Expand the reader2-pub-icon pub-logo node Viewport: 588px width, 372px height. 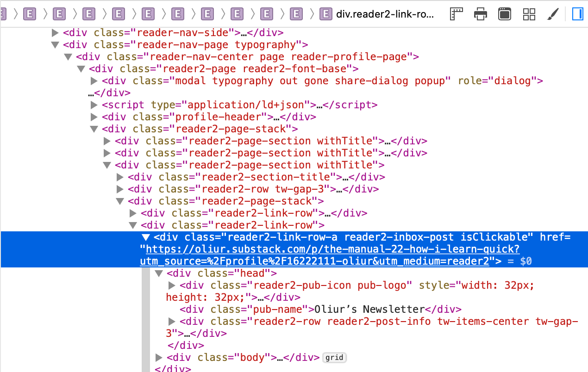coord(172,285)
